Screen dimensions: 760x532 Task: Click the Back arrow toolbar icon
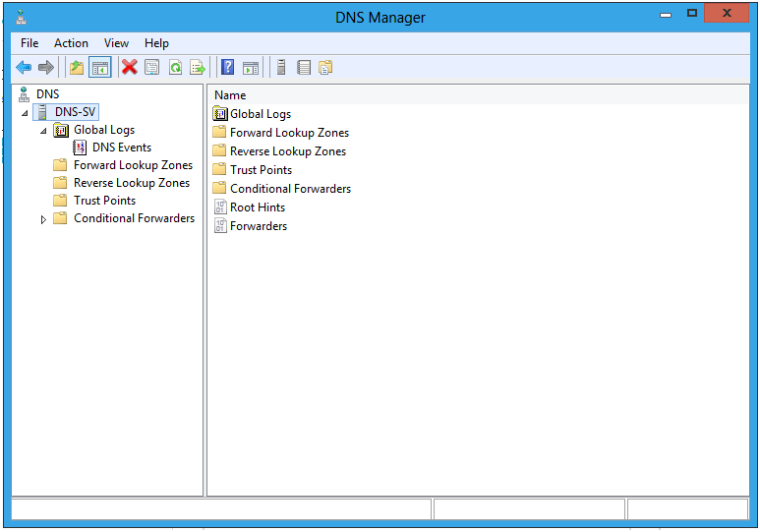pos(24,68)
